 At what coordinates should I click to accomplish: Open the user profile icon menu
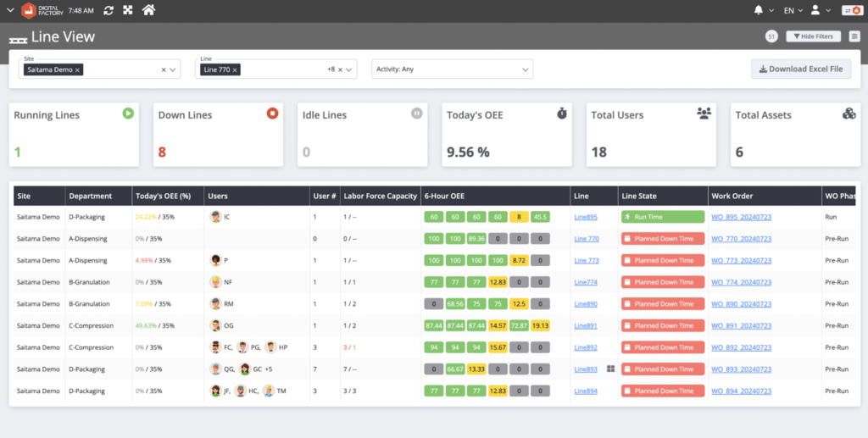click(815, 10)
